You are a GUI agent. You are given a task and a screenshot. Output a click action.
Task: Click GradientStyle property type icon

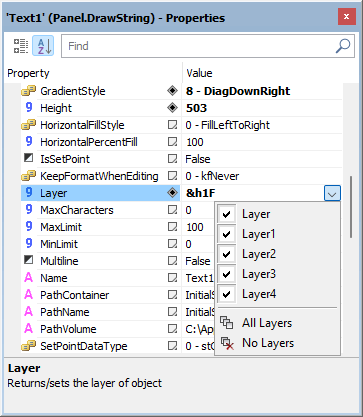click(29, 91)
